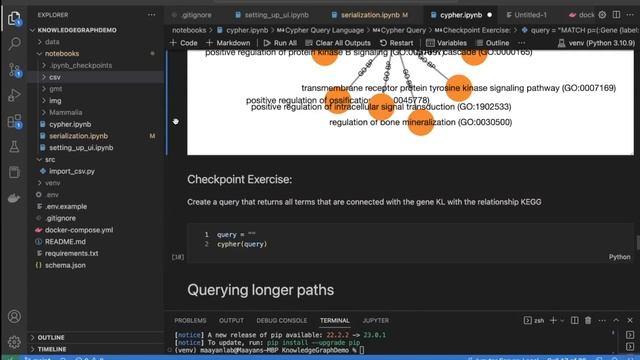Open the Manage gear in activity bar
This screenshot has height=360, width=640.
coord(14,342)
